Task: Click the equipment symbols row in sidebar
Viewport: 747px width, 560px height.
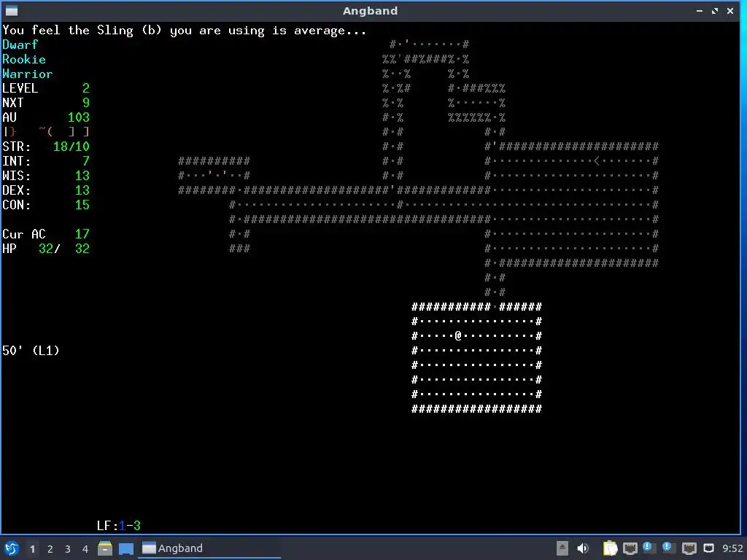Action: click(x=46, y=131)
